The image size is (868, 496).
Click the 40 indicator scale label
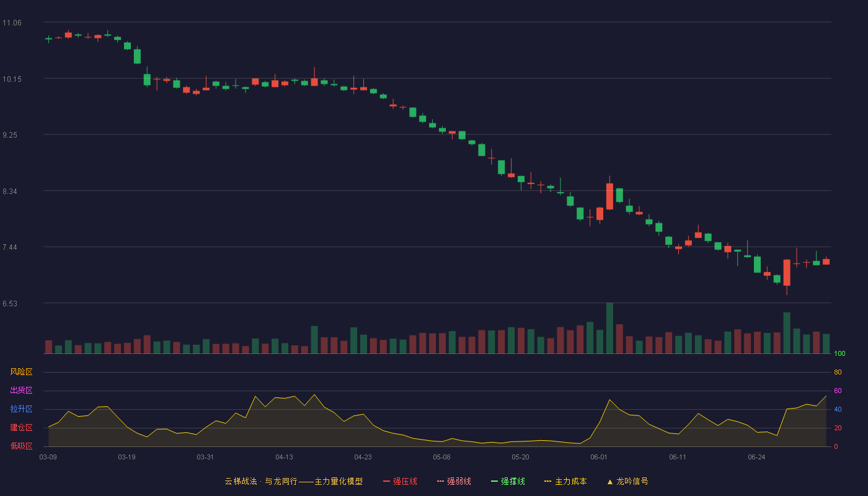(838, 409)
